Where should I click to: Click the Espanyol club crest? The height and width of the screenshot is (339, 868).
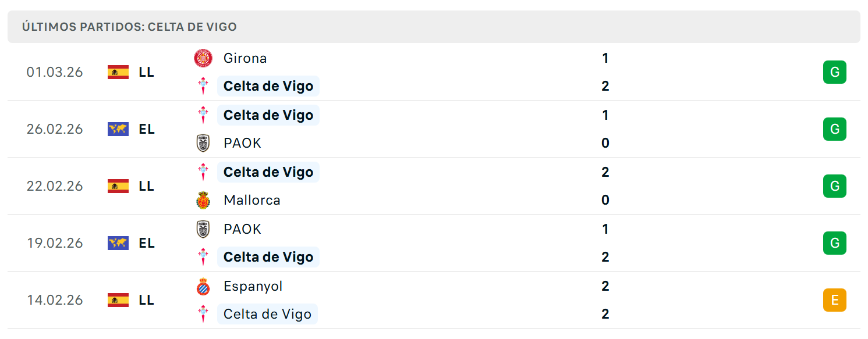[203, 286]
